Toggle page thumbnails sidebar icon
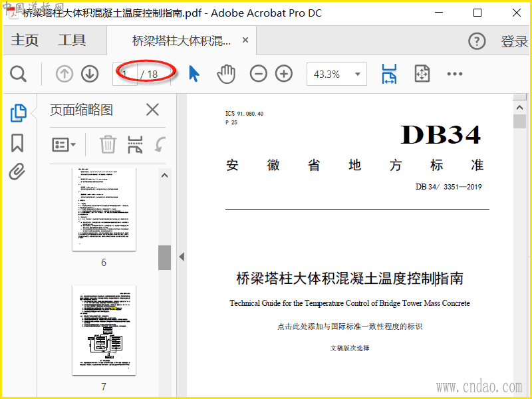Screen dimensions: 532x399 click(x=19, y=112)
